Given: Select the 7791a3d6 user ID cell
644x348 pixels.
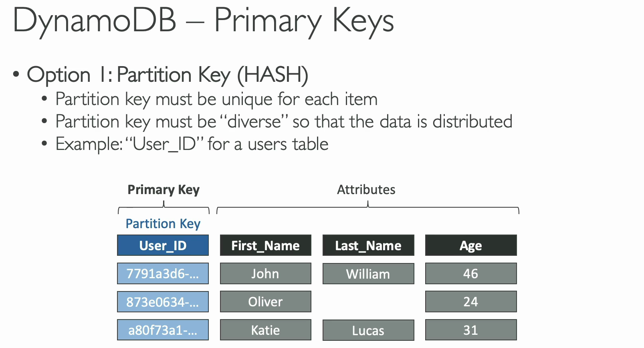Looking at the screenshot, I should point(163,273).
